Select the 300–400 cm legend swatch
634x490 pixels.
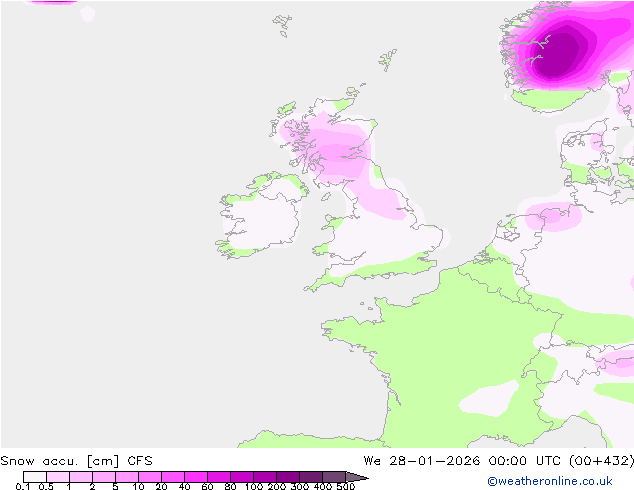(x=311, y=477)
